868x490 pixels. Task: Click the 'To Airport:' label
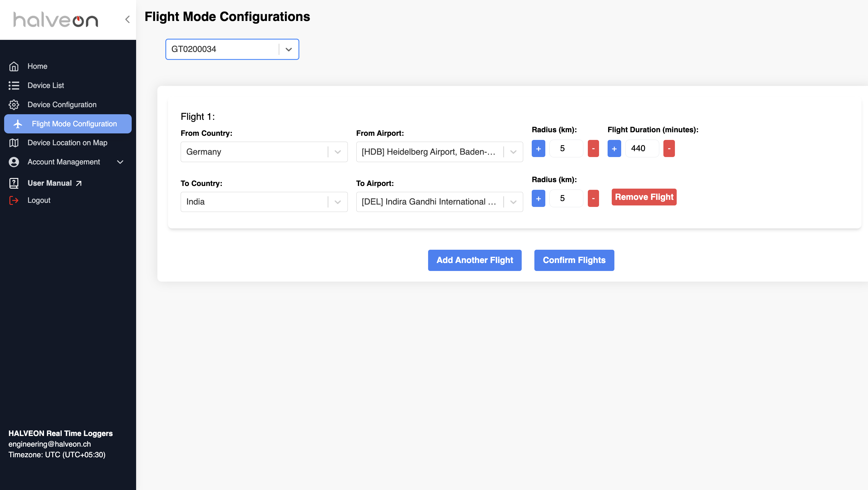pos(375,184)
